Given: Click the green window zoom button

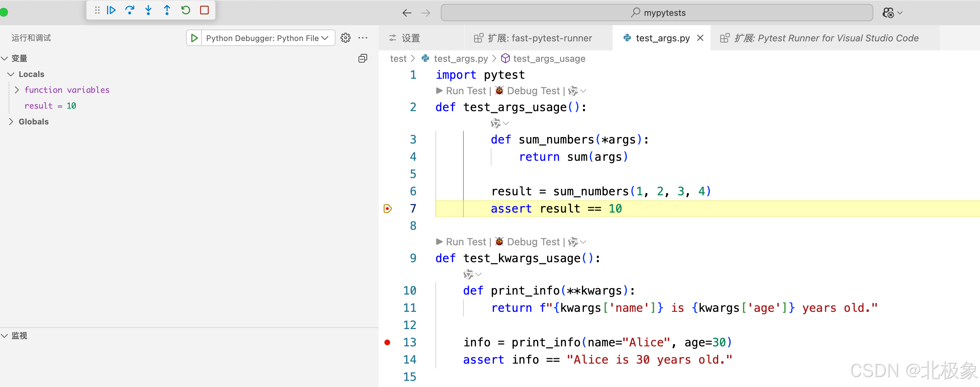Looking at the screenshot, I should [4, 13].
